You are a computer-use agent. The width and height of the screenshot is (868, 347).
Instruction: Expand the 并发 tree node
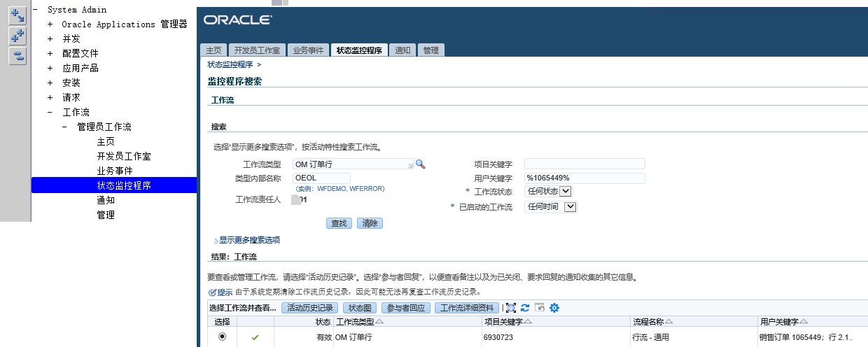[50, 39]
